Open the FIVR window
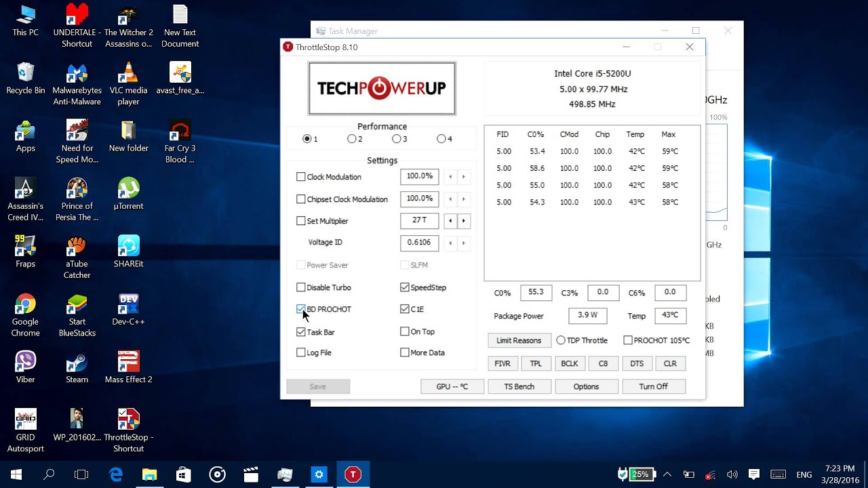Viewport: 868px width, 488px height. [502, 363]
